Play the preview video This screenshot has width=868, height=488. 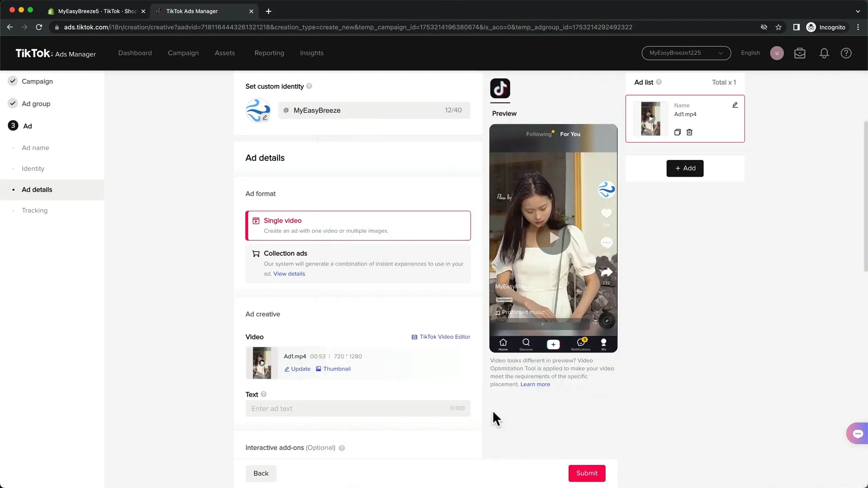553,238
